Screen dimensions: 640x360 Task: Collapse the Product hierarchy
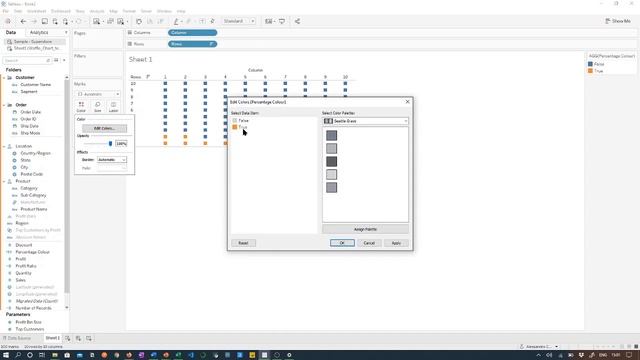(x=4, y=181)
